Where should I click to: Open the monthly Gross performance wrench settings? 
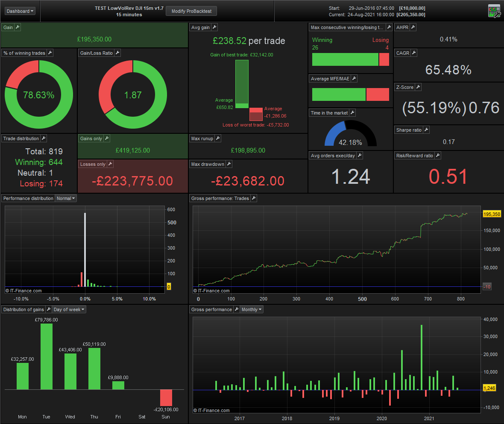pyautogui.click(x=237, y=309)
